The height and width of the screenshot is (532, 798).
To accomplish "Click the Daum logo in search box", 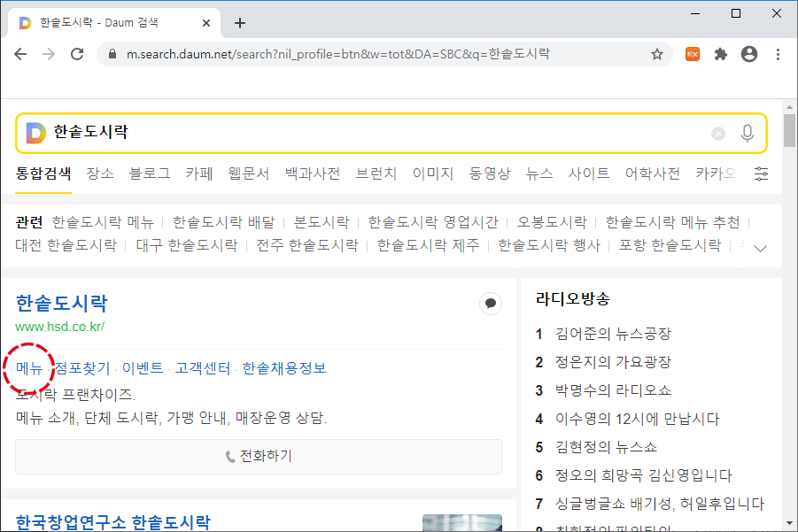I will [x=35, y=133].
